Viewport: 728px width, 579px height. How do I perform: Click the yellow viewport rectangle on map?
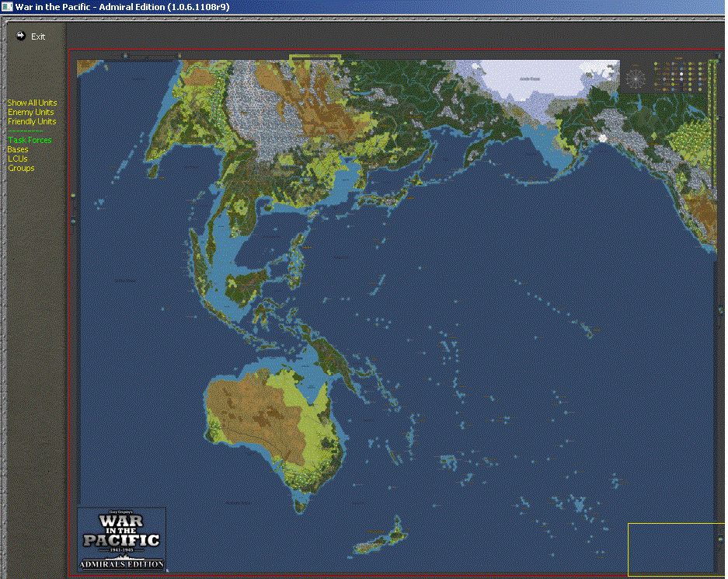(x=676, y=549)
